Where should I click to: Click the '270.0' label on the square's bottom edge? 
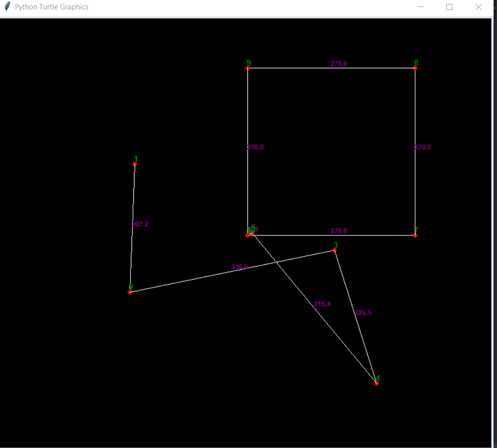(x=339, y=231)
